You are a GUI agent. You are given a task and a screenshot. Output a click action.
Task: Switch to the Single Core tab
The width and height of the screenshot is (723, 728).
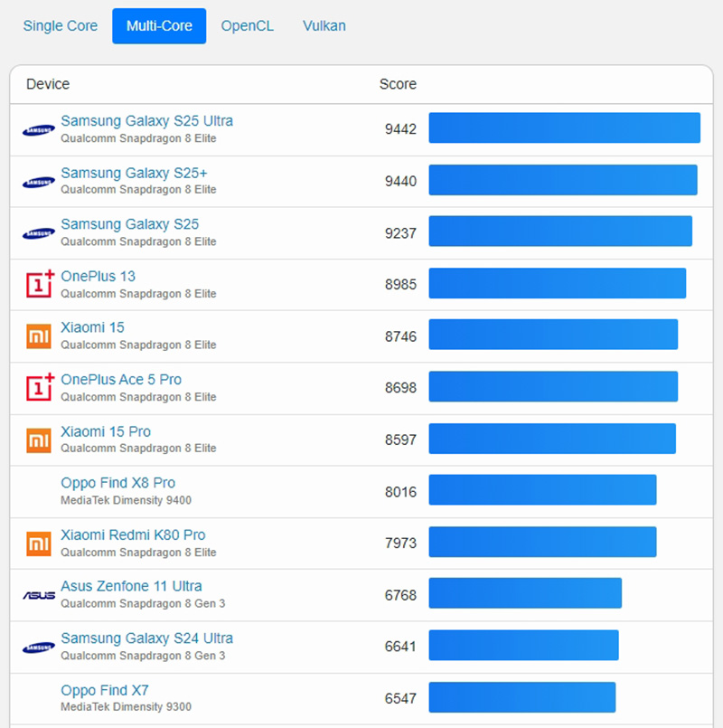click(61, 26)
